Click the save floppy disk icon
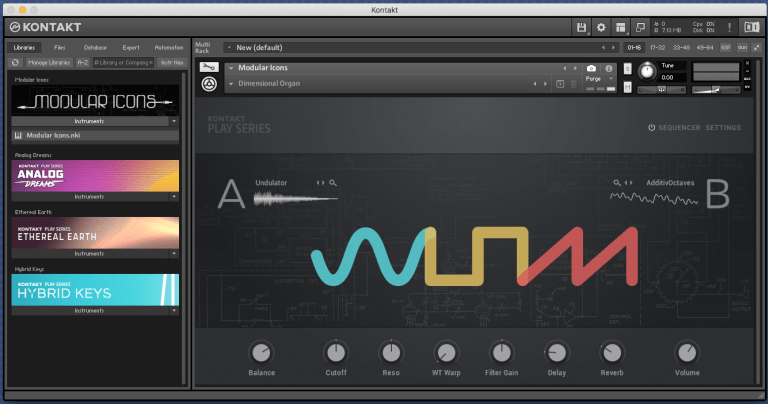This screenshot has height=404, width=768. click(x=581, y=27)
